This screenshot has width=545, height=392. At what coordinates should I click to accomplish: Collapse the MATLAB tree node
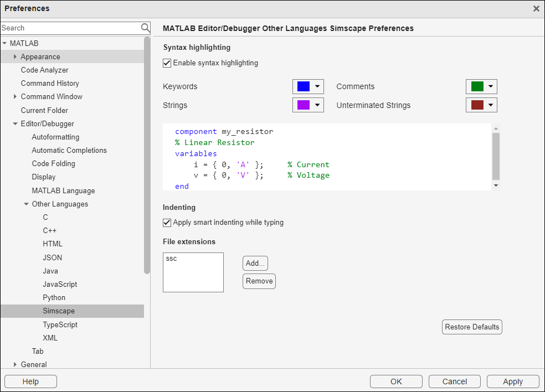pos(4,43)
